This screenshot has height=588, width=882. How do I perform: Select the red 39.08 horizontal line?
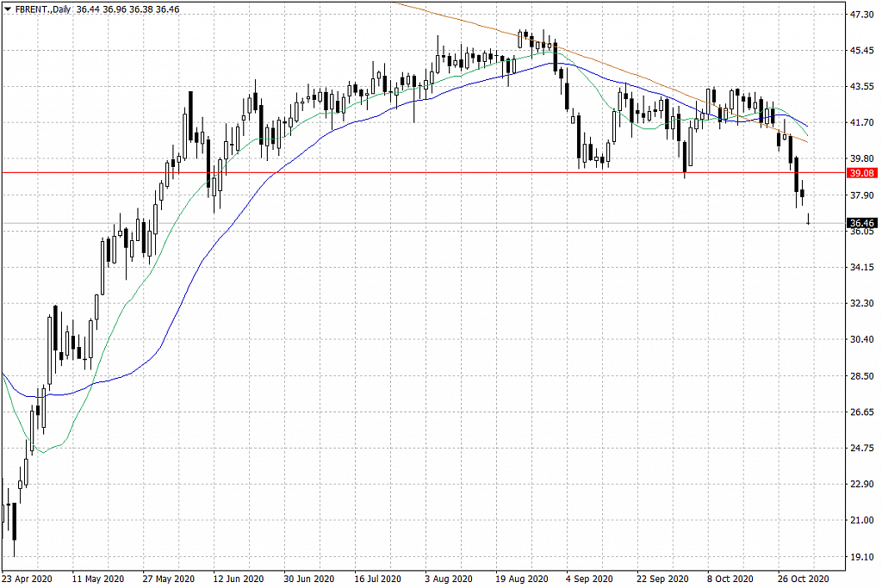pos(431,172)
